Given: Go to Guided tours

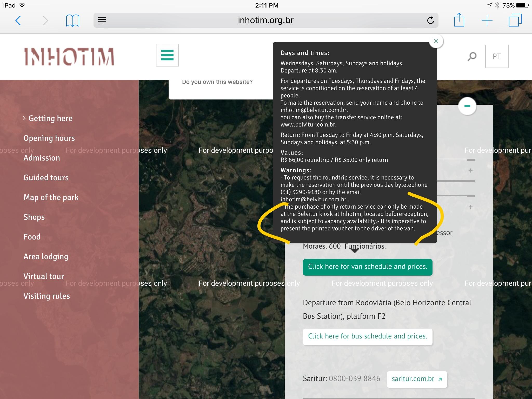Looking at the screenshot, I should tap(46, 178).
